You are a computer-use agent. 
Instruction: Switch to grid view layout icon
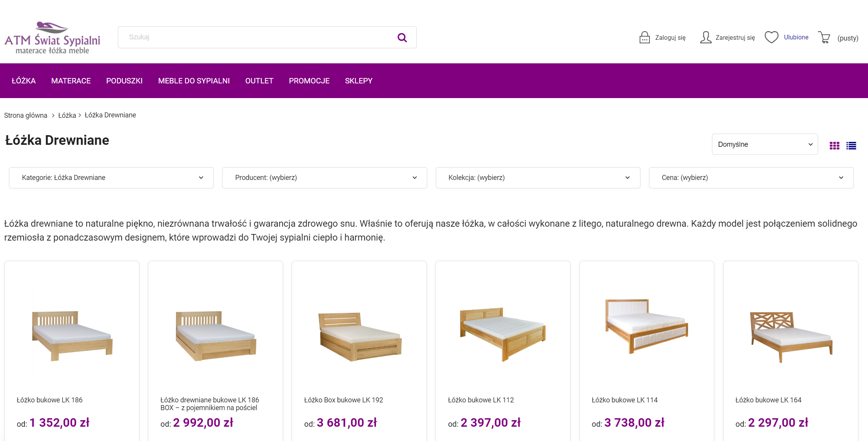835,145
